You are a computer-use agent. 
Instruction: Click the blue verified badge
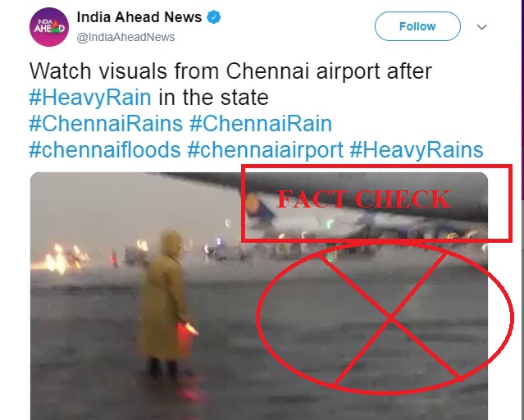[214, 17]
